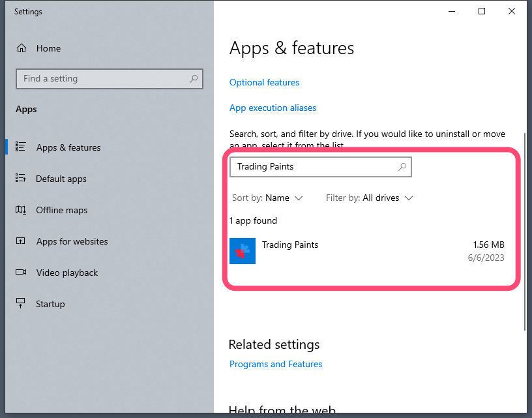Click the Home icon in sidebar
Viewport: 532px width, 418px height.
coord(22,48)
